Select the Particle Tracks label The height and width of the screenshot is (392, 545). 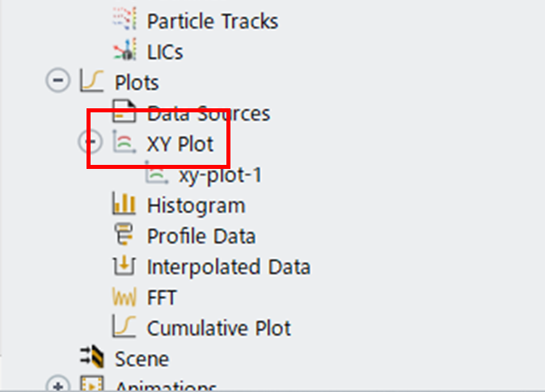pyautogui.click(x=213, y=21)
